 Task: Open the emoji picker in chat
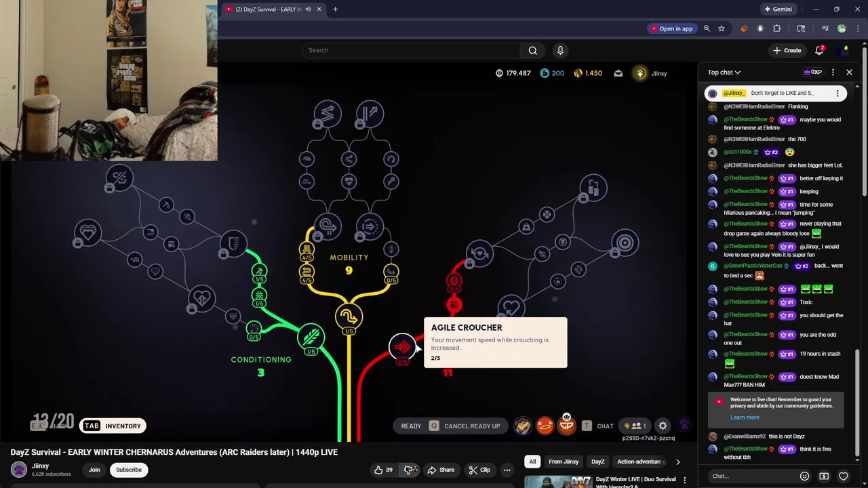804,476
